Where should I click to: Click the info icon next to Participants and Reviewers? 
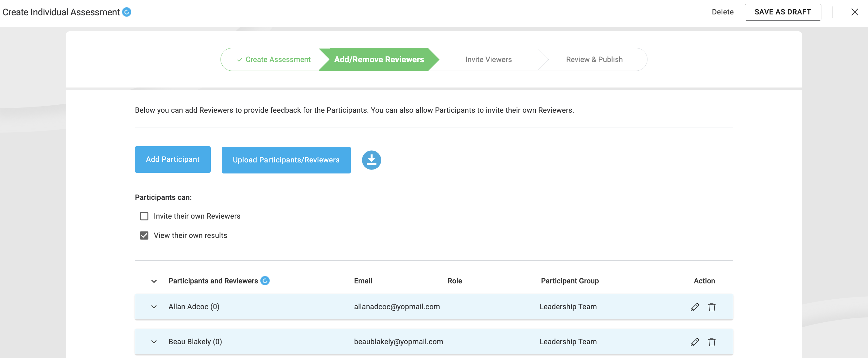click(x=265, y=281)
